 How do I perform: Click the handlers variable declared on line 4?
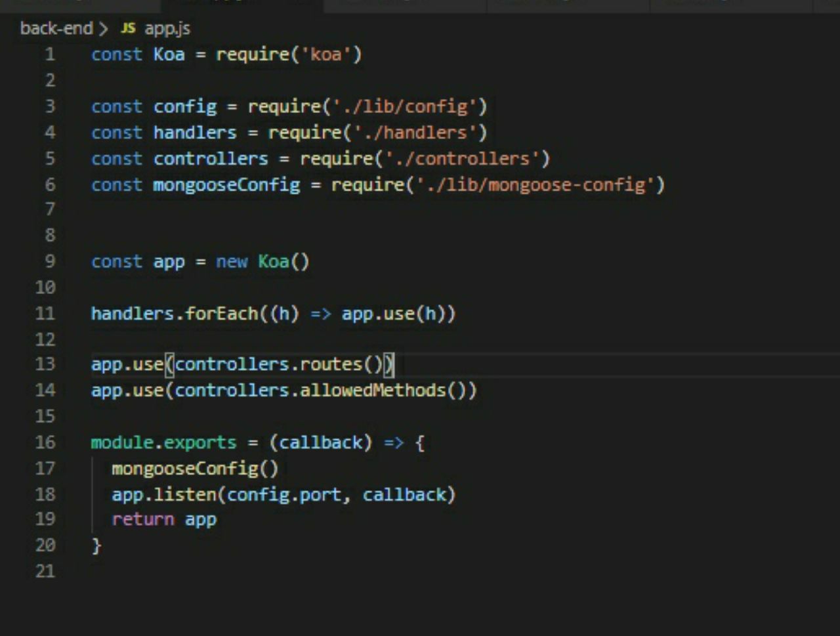tap(195, 133)
